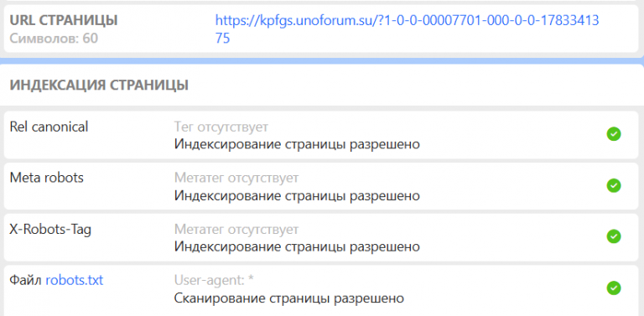The image size is (644, 316).
Task: Click the User-agent: * text
Action: click(x=215, y=280)
